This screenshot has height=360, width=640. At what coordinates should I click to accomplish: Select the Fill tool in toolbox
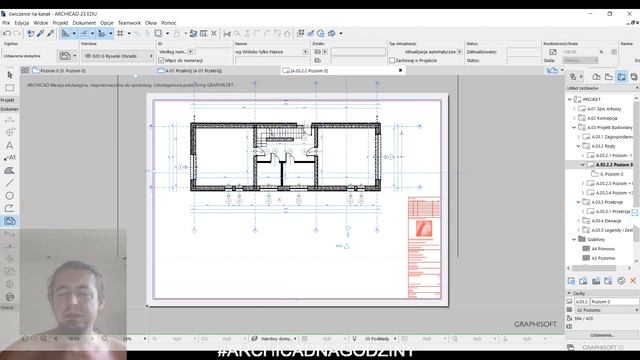[x=9, y=170]
